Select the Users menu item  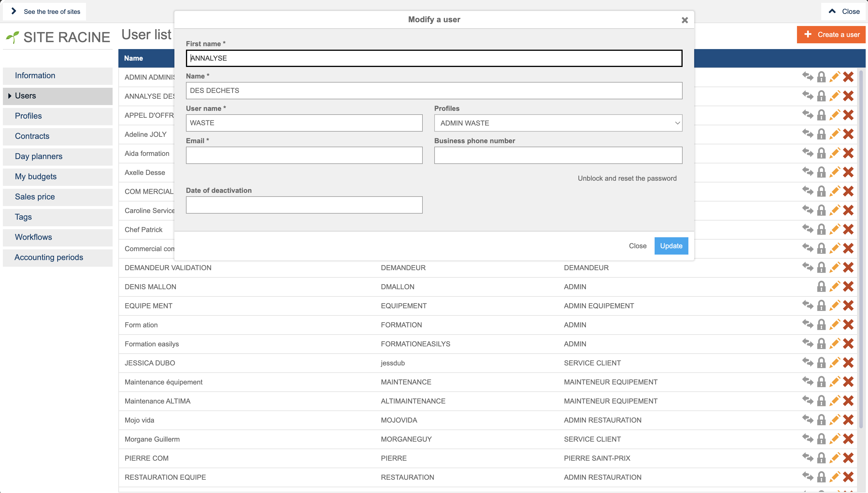57,96
